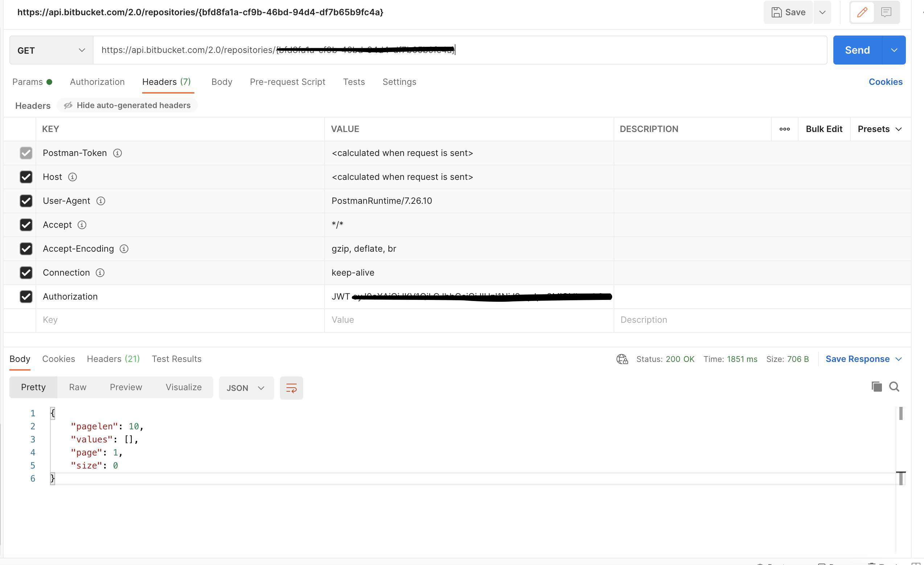Image resolution: width=924 pixels, height=565 pixels.
Task: Toggle line wrap in response body
Action: 291,388
